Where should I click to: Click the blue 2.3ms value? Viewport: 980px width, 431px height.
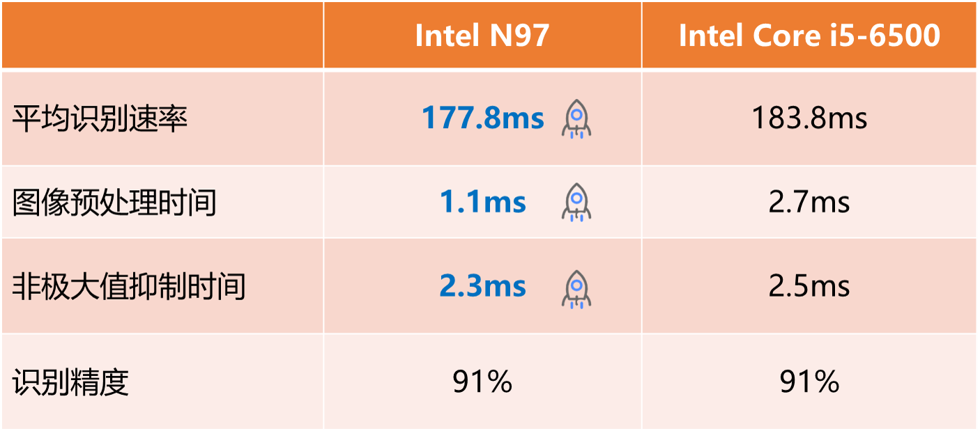pyautogui.click(x=482, y=286)
